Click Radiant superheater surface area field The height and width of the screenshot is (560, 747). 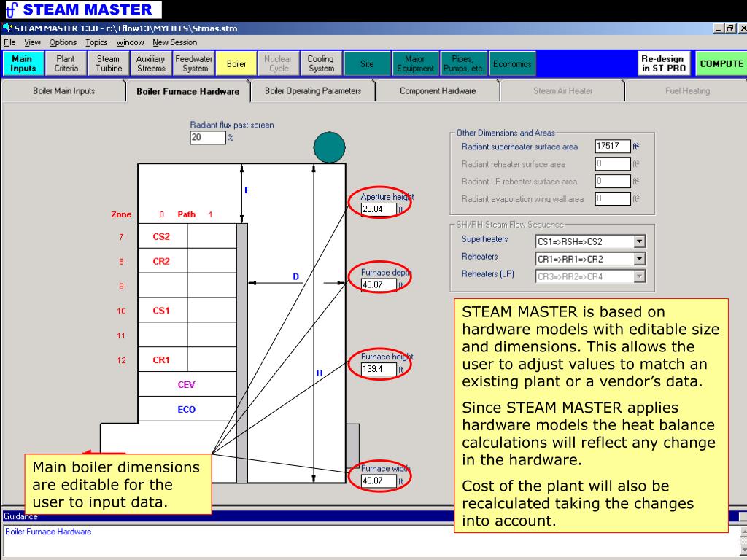[613, 146]
